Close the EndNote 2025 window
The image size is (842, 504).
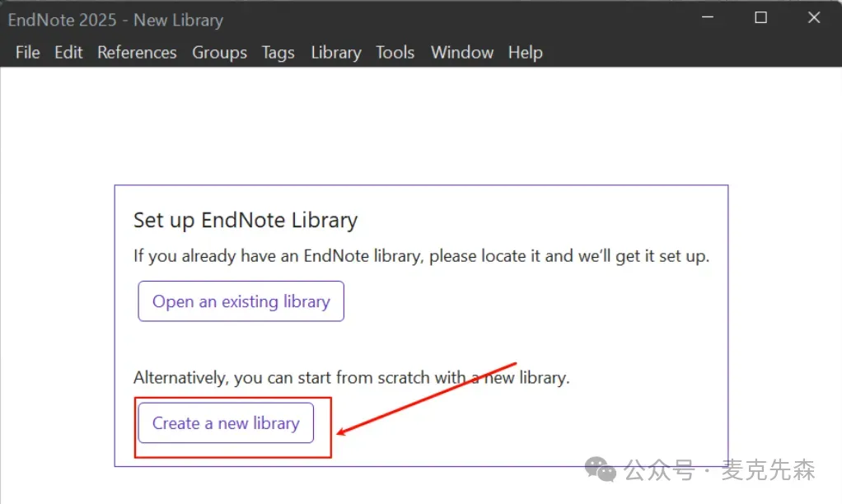click(814, 18)
